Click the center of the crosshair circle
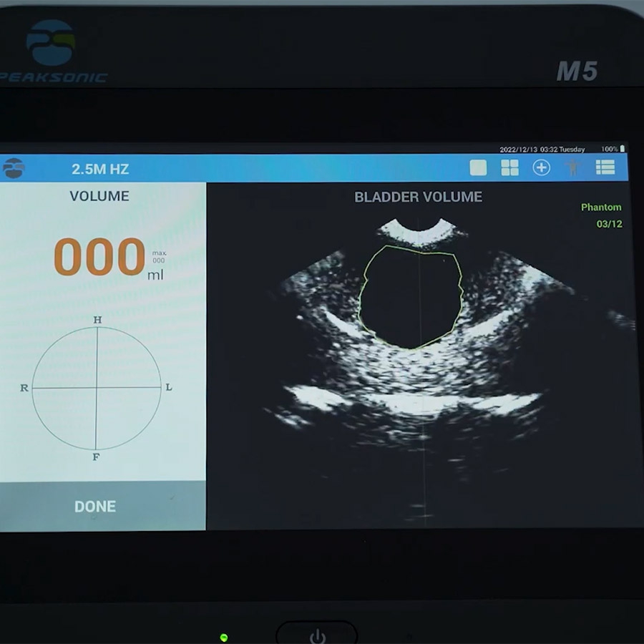The width and height of the screenshot is (644, 644). pos(97,388)
